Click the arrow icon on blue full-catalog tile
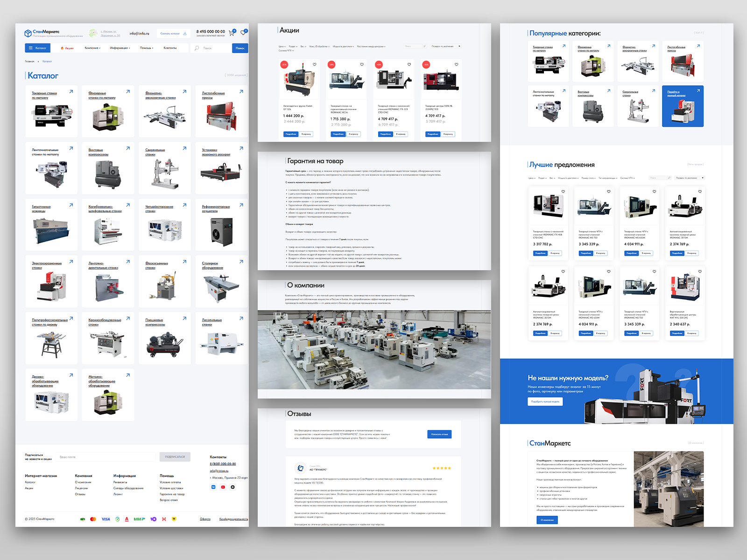 tap(698, 91)
